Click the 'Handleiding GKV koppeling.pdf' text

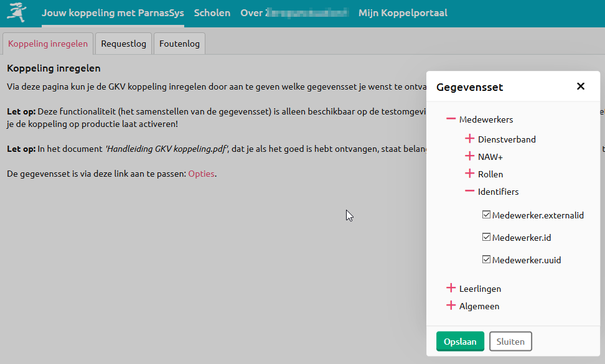167,149
